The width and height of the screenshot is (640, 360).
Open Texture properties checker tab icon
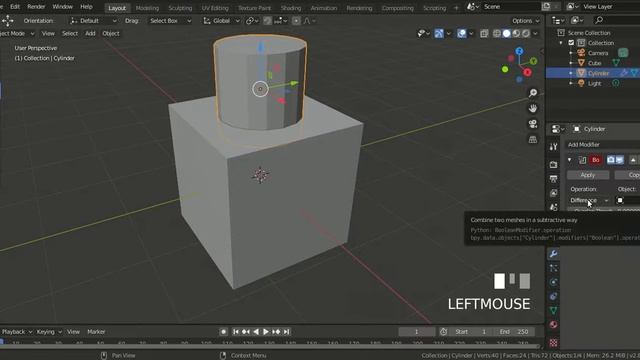(x=553, y=342)
